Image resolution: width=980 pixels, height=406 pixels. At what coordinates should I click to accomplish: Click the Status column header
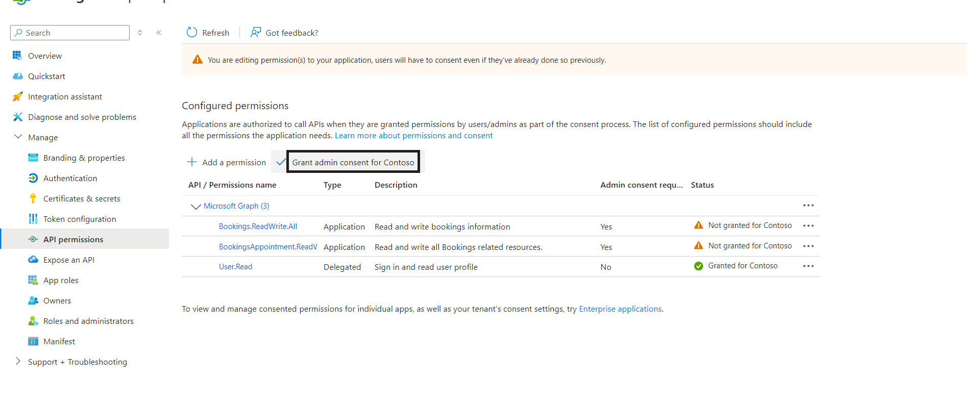click(x=702, y=185)
